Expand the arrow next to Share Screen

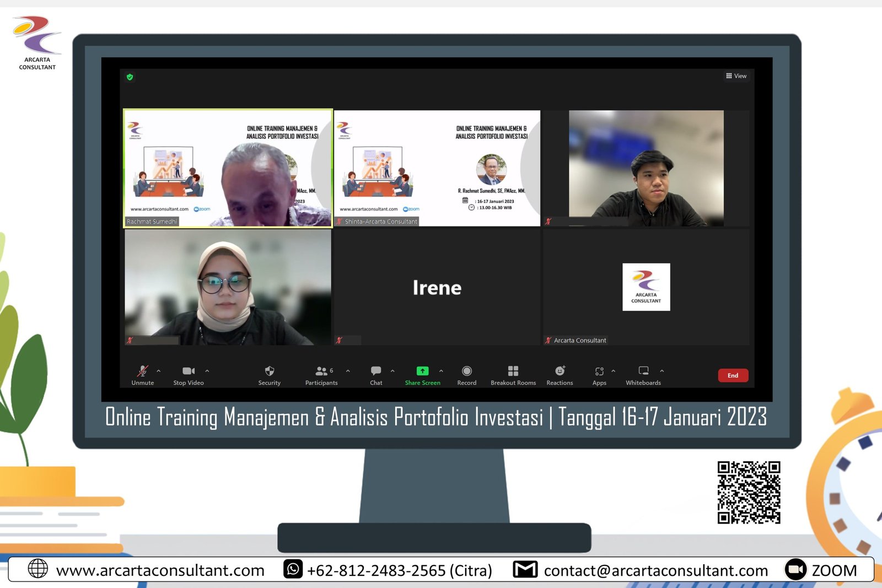[x=441, y=371]
